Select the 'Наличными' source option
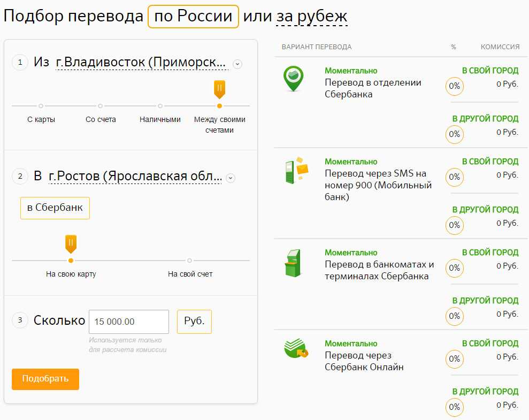 160,106
